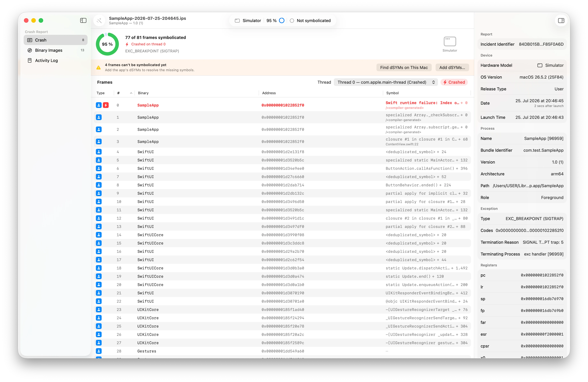Click the Incident Identifier value
Viewport: 588px width, 382px height.
(x=541, y=44)
